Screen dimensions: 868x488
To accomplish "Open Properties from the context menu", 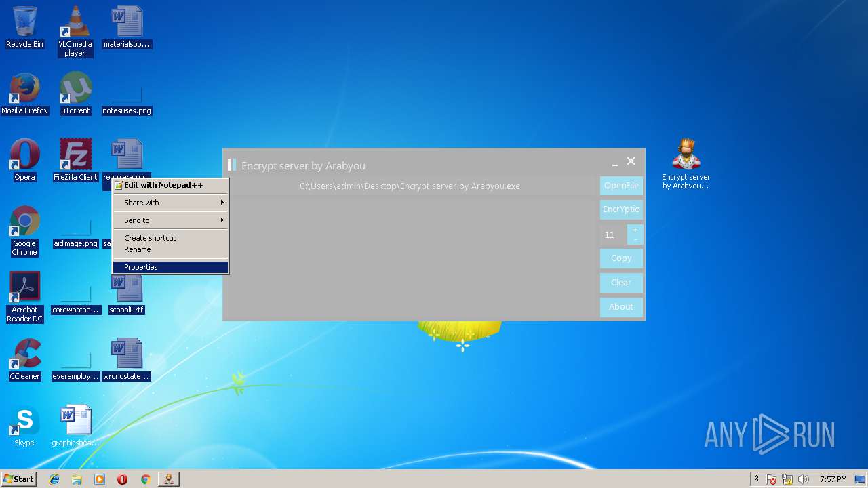I will (170, 267).
